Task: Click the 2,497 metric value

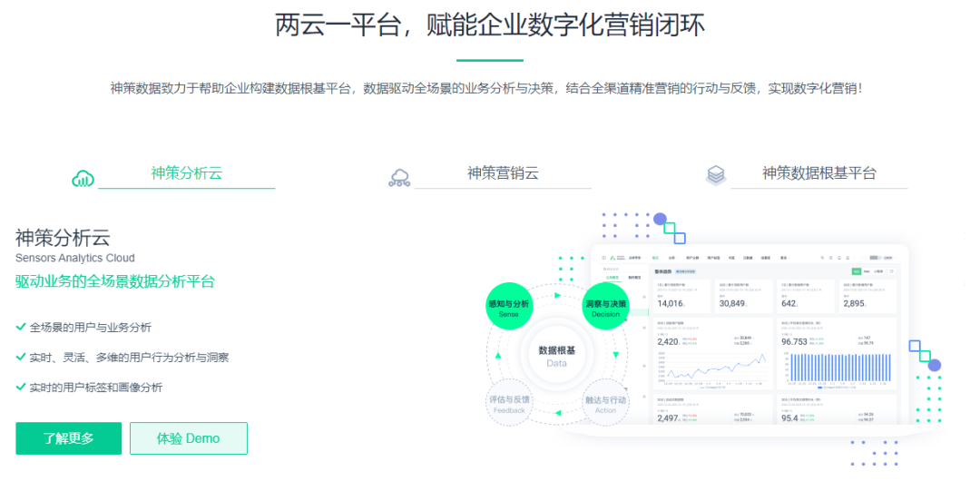Action: click(668, 417)
